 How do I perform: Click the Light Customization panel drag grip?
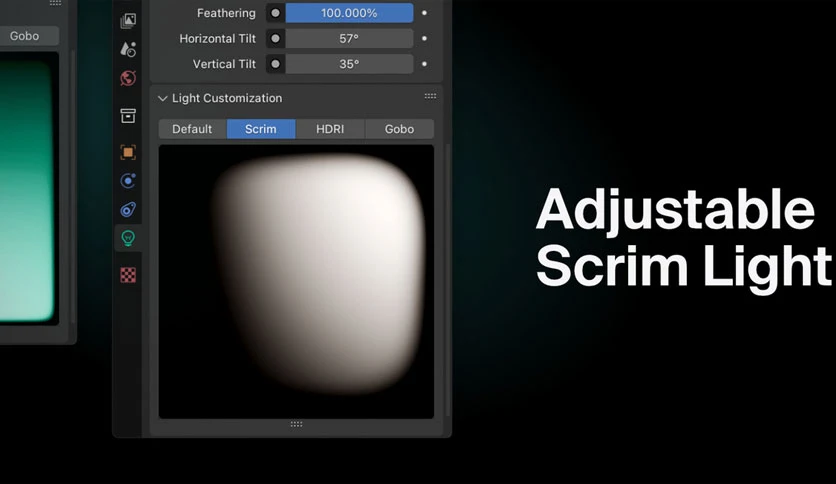430,96
